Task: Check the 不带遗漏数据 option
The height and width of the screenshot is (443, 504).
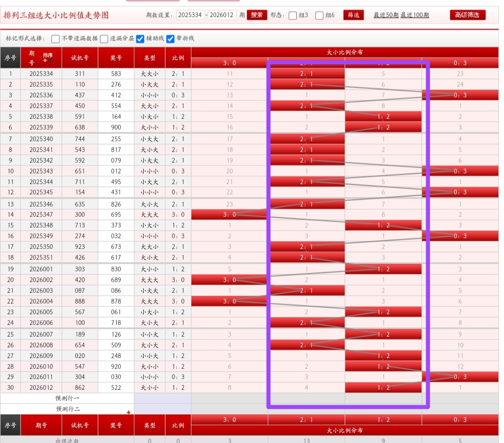Action: 56,39
